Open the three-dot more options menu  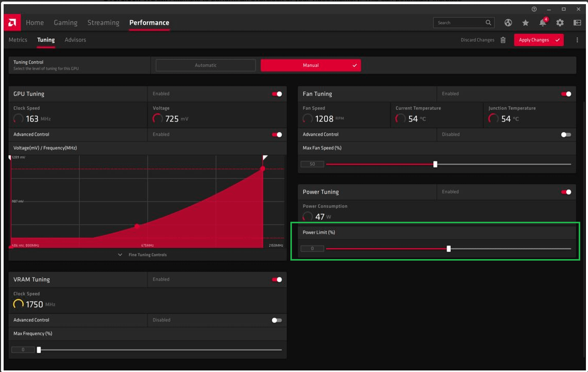(x=577, y=40)
